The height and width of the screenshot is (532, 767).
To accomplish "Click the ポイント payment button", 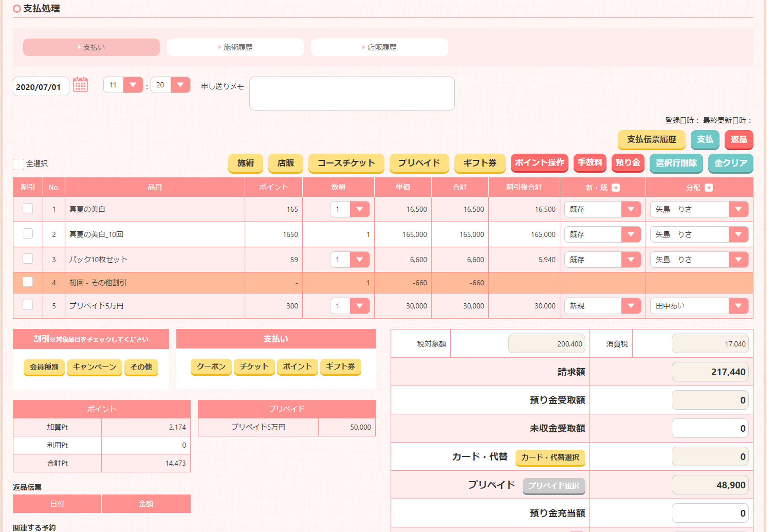I will click(297, 367).
